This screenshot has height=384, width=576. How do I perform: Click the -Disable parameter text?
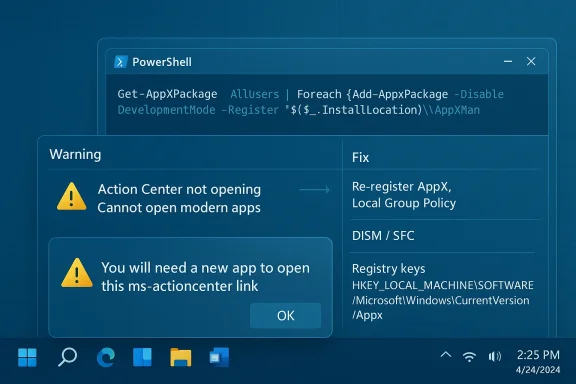pyautogui.click(x=479, y=94)
